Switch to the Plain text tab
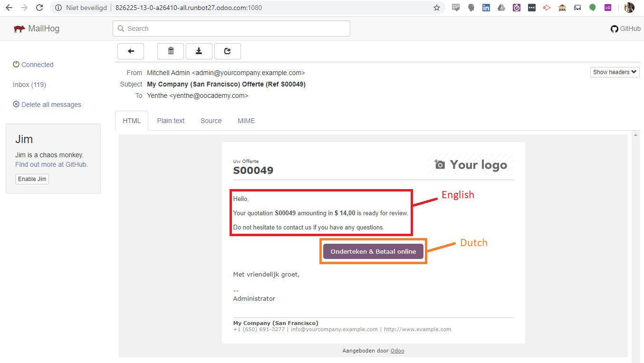644x363 pixels. tap(171, 120)
